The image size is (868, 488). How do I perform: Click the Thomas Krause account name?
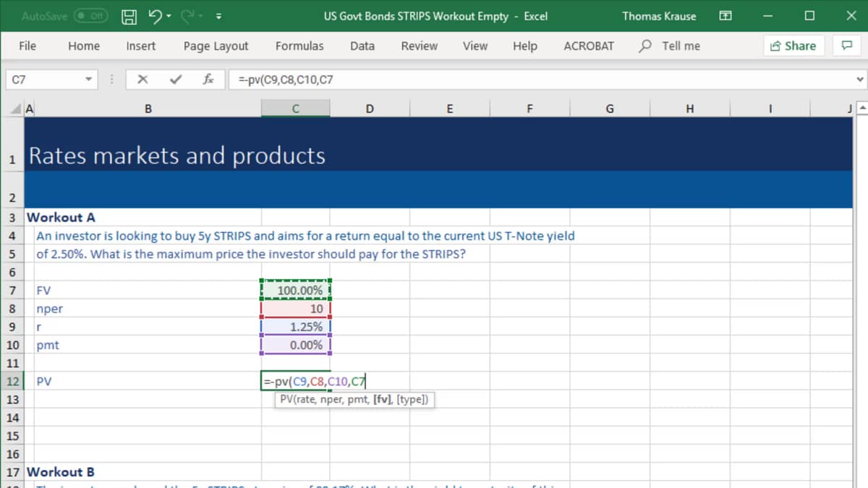tap(659, 16)
